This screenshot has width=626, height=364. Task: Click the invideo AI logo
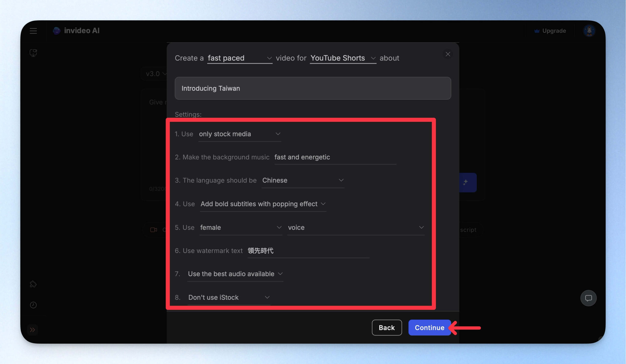[x=76, y=31]
